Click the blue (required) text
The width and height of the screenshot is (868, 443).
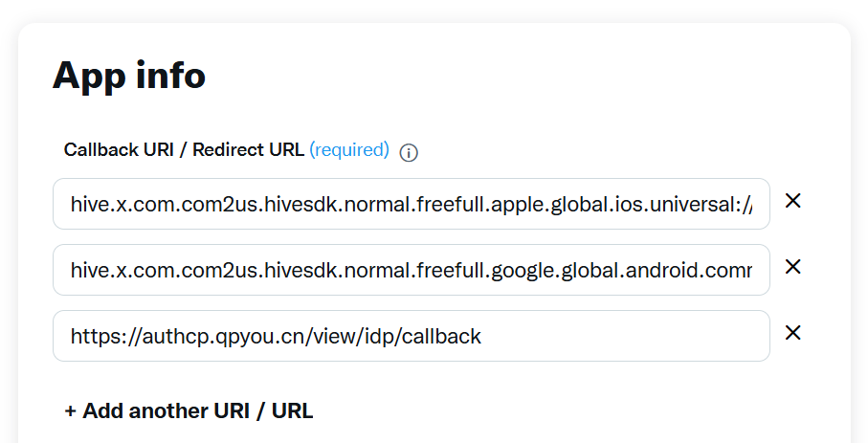349,150
